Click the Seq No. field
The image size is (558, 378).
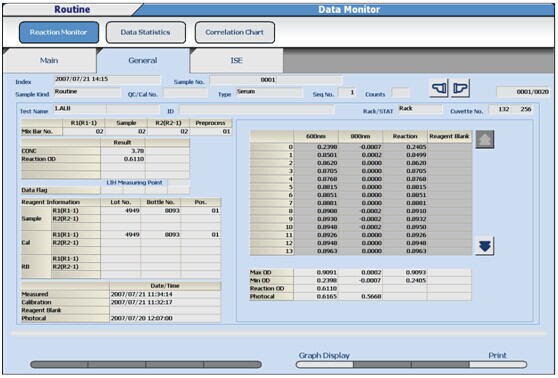(x=347, y=93)
